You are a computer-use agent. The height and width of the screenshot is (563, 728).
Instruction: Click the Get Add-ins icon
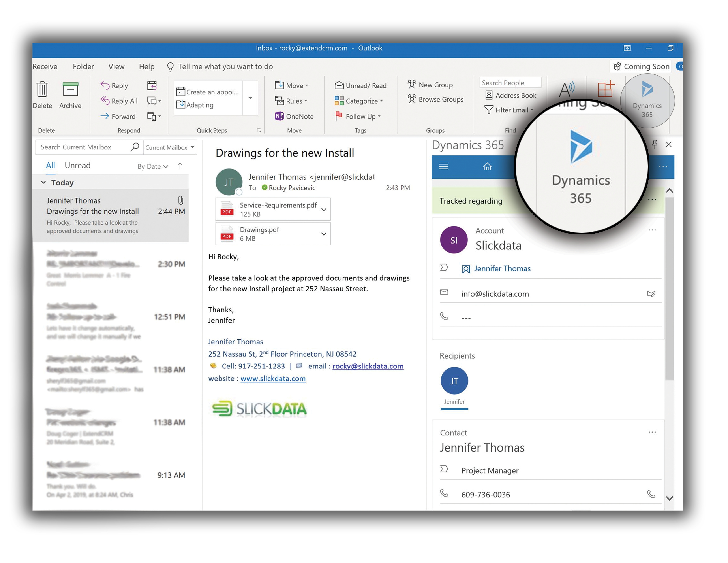(x=606, y=89)
